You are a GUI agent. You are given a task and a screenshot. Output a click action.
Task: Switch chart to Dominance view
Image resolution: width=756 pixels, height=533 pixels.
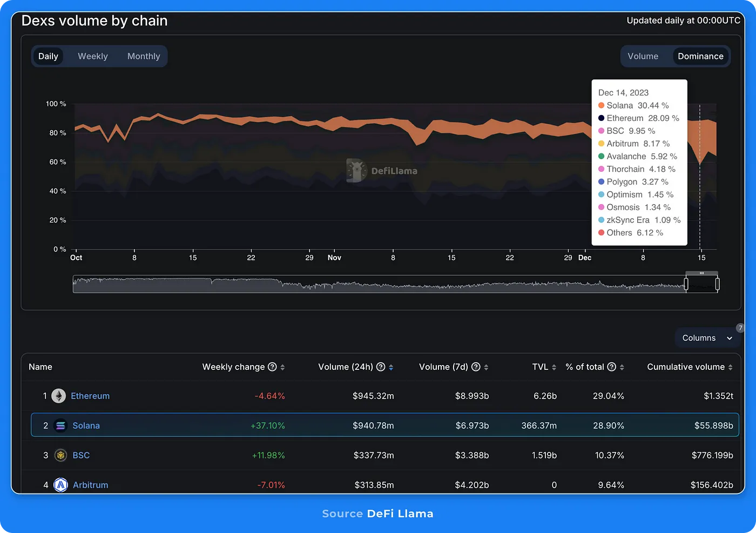pyautogui.click(x=700, y=56)
